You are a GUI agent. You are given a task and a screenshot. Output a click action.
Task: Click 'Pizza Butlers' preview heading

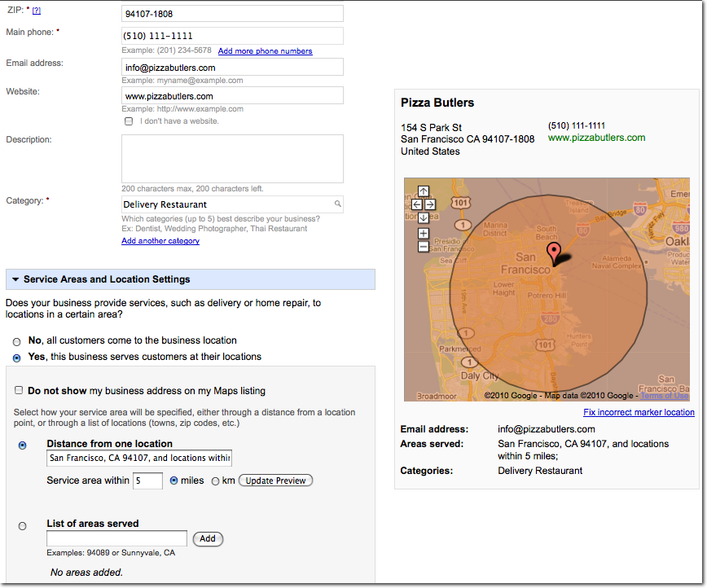pyautogui.click(x=437, y=103)
